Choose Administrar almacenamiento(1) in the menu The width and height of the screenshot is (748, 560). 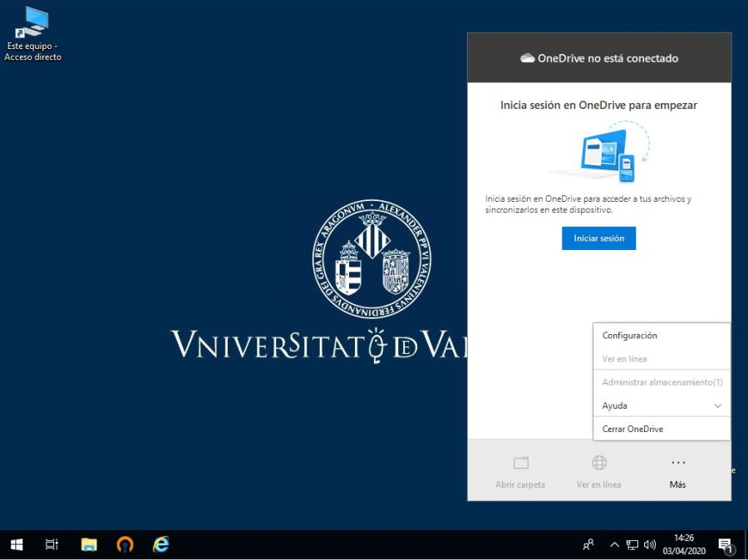[662, 382]
